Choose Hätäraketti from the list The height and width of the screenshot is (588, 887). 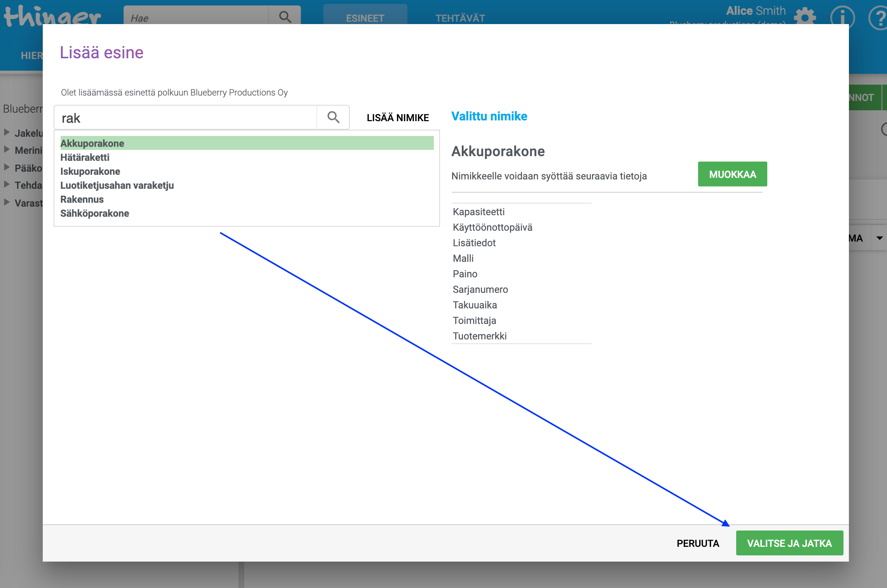[x=85, y=157]
